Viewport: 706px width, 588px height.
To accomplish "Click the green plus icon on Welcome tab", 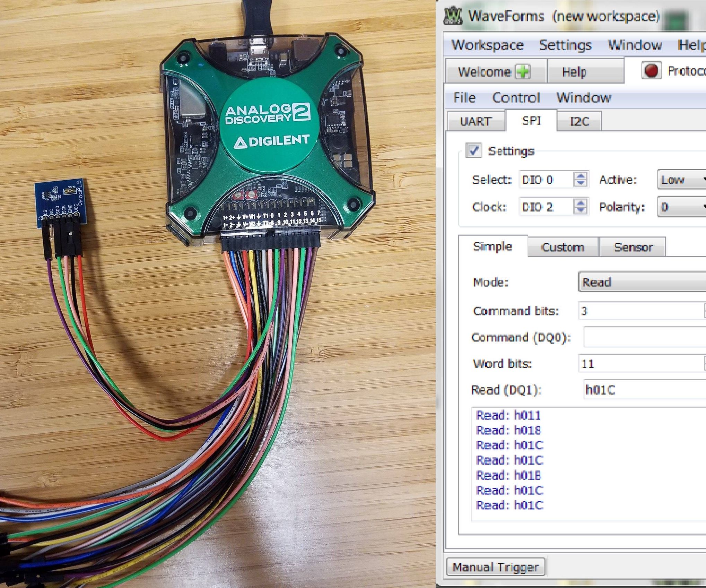I will click(x=523, y=72).
